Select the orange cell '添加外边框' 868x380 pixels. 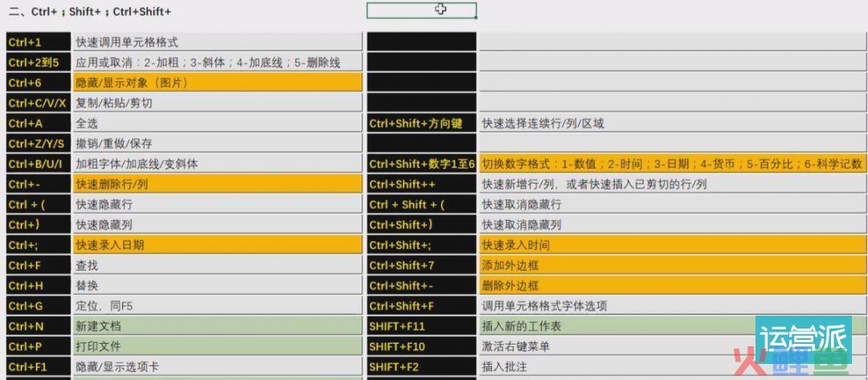click(x=673, y=265)
